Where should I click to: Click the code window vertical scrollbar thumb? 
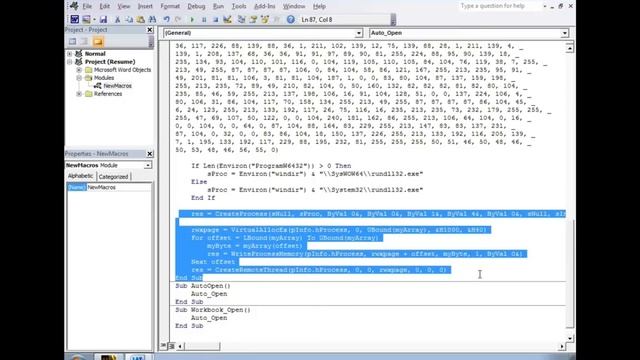coord(570,273)
